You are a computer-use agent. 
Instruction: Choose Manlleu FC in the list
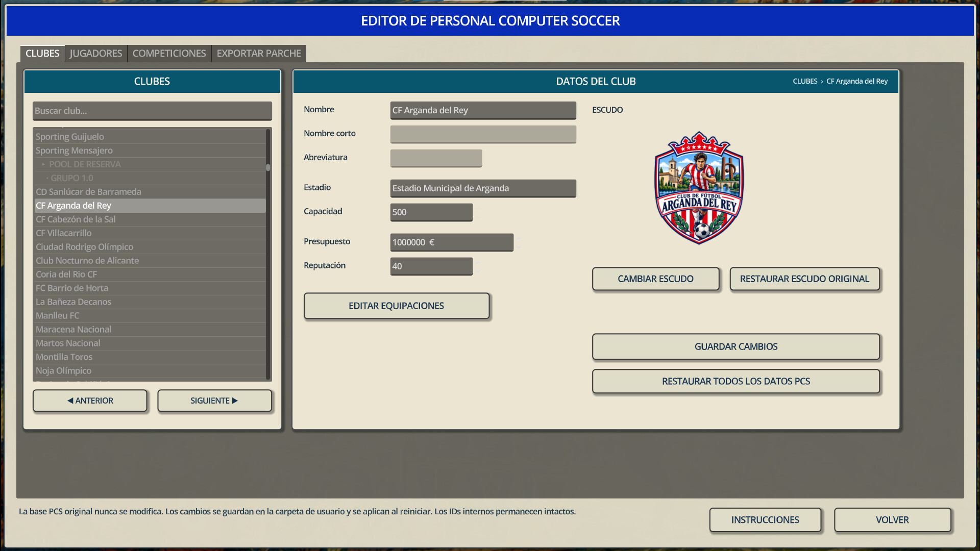[150, 316]
